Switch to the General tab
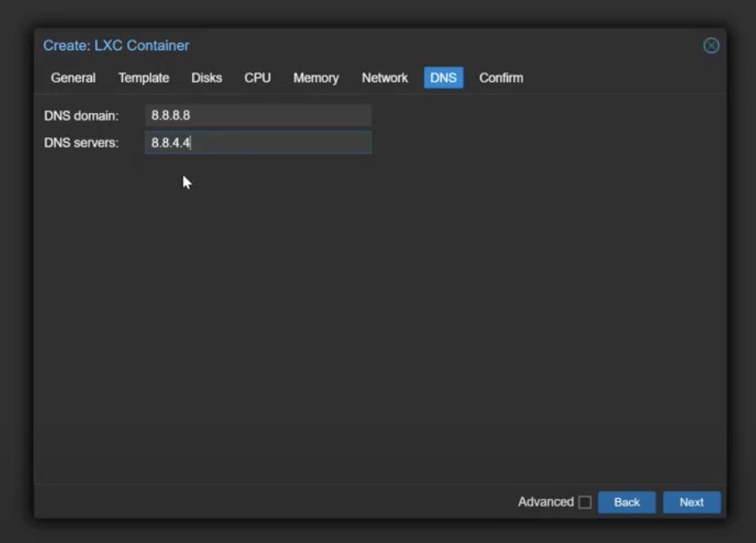The width and height of the screenshot is (756, 543). coord(74,78)
